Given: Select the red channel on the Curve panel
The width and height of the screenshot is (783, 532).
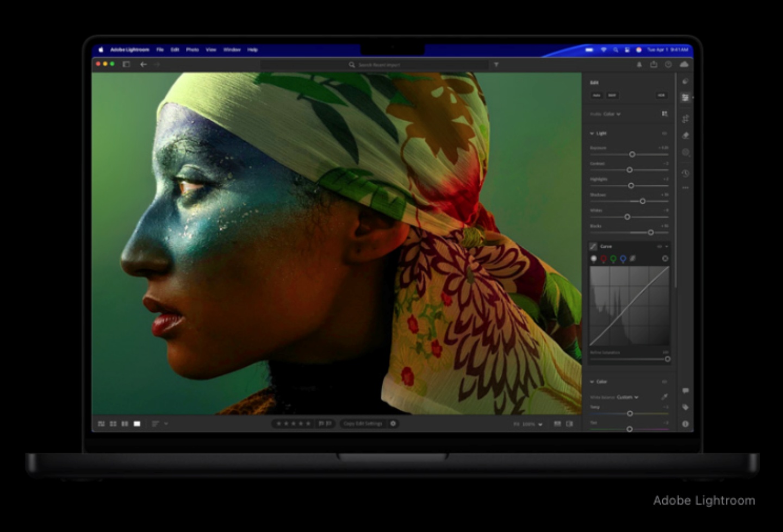Looking at the screenshot, I should pos(604,259).
